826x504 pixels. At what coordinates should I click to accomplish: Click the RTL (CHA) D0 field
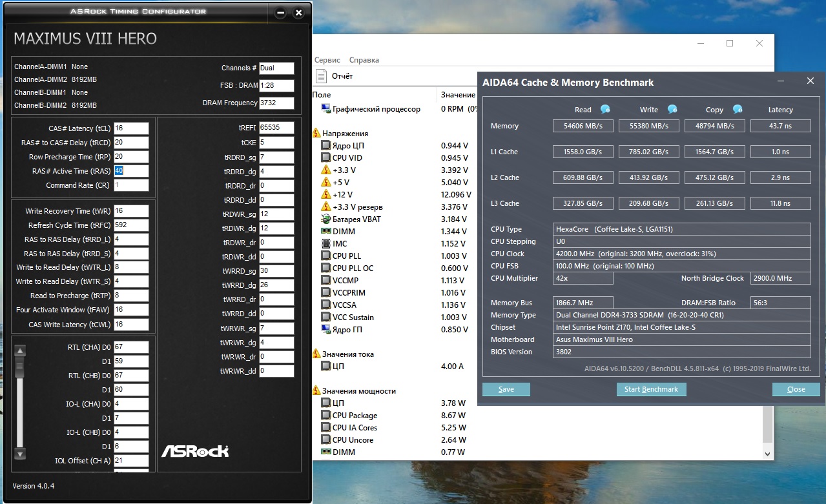point(131,347)
